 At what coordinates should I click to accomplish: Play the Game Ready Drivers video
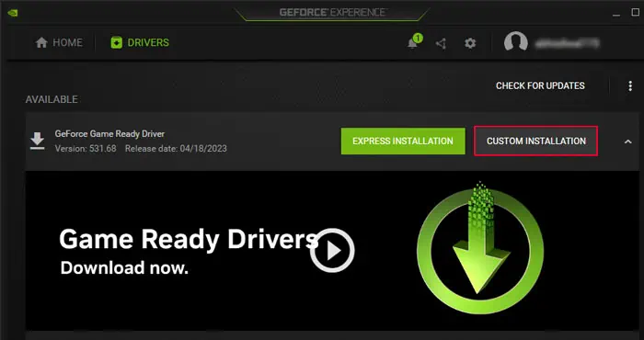tap(332, 251)
